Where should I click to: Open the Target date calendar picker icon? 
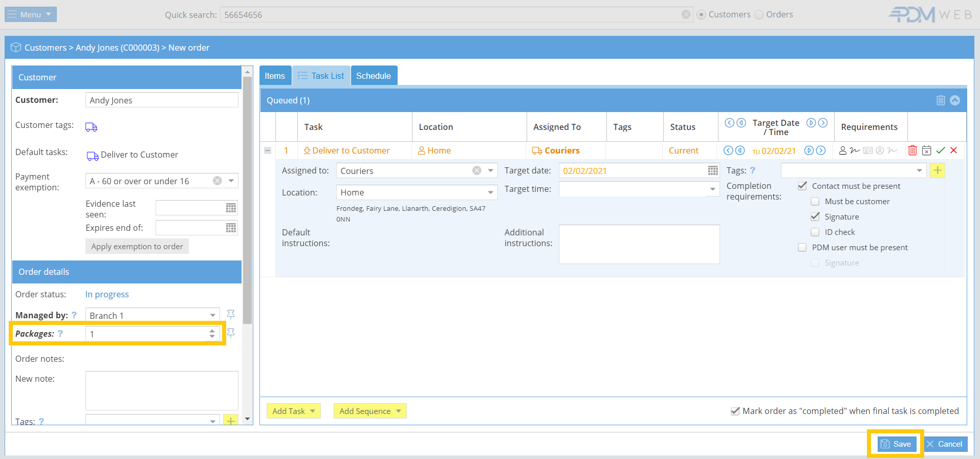712,171
